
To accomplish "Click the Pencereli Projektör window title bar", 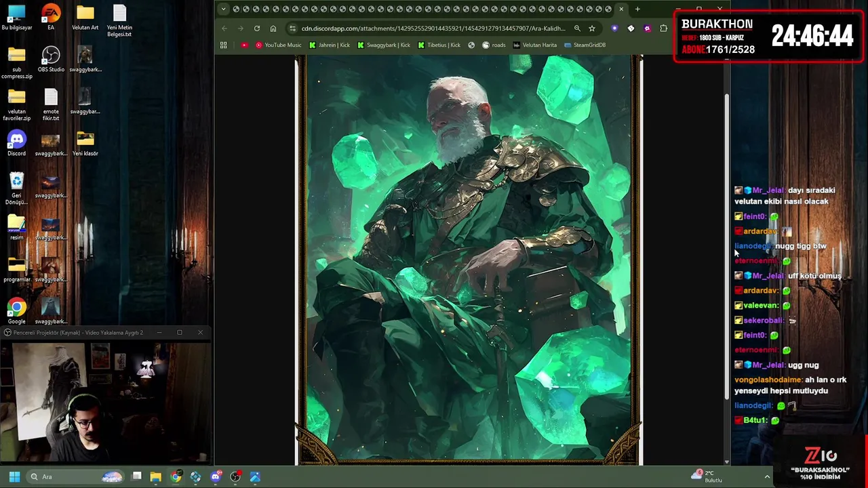I will 106,332.
